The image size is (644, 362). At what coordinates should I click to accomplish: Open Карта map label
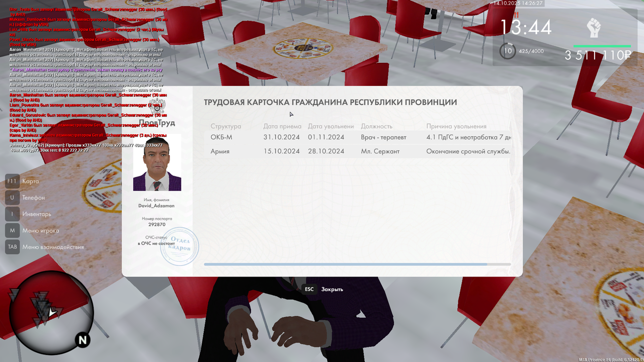30,181
